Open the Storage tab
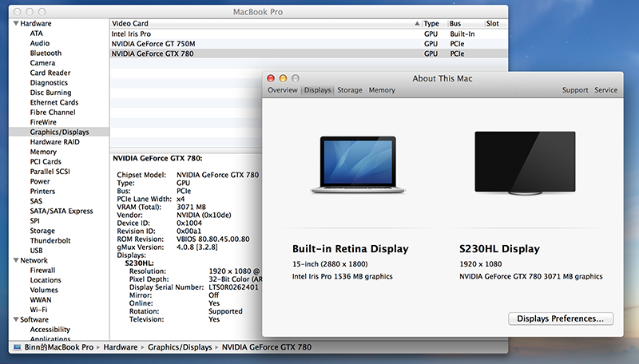 coord(350,90)
